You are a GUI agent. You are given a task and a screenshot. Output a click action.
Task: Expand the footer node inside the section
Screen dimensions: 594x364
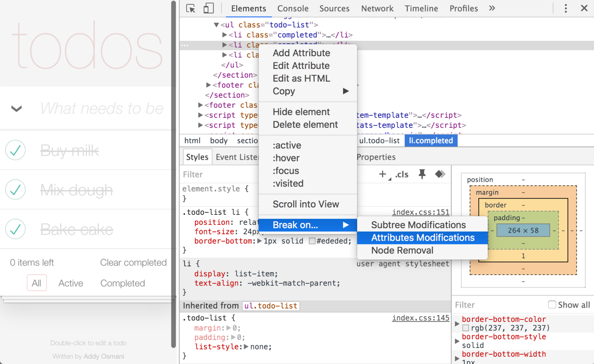pos(208,85)
